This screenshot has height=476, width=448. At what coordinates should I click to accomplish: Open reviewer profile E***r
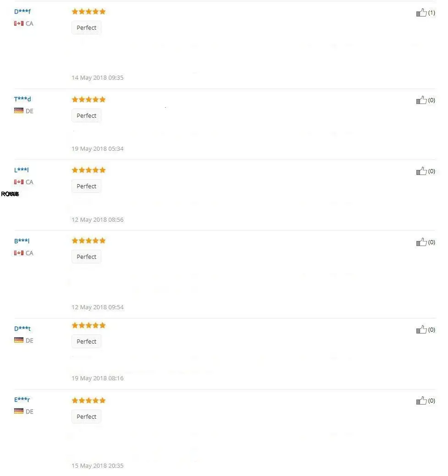(x=22, y=399)
